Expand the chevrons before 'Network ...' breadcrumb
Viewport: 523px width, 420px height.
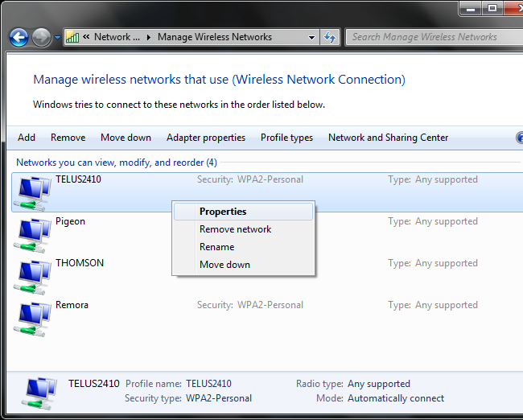[x=86, y=37]
